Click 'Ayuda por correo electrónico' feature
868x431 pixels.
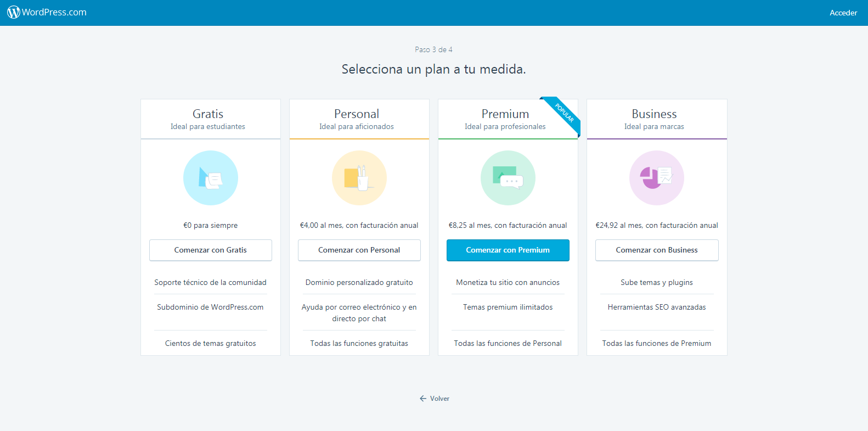(x=359, y=313)
